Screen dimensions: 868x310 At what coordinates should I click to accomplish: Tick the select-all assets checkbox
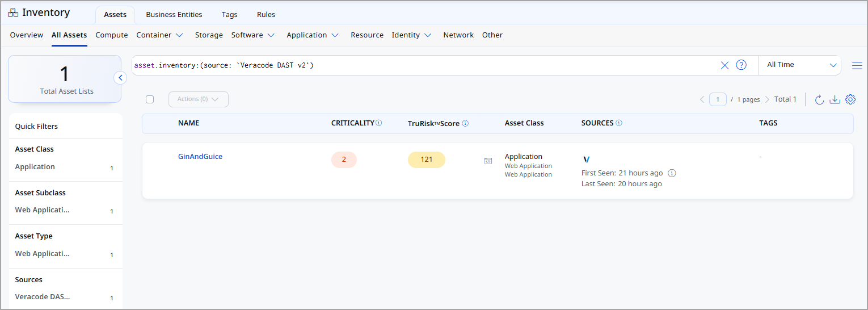click(150, 99)
